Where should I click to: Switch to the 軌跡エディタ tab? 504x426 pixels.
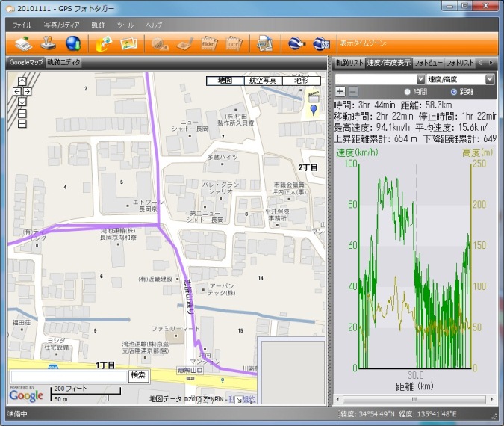tap(63, 63)
